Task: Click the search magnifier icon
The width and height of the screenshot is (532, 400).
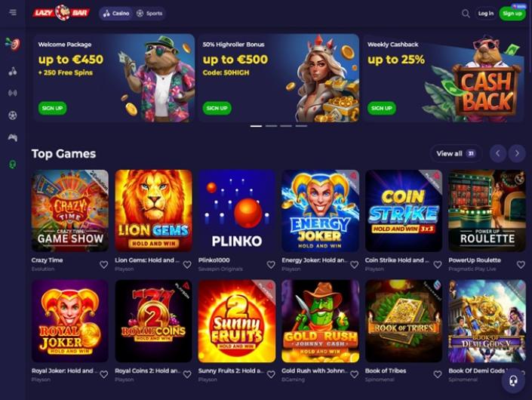Action: pyautogui.click(x=466, y=14)
